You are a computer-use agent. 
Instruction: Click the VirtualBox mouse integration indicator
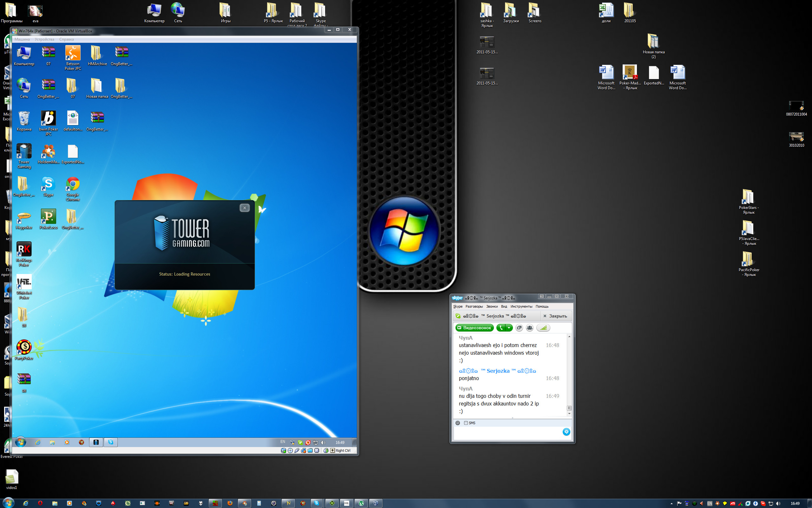point(326,451)
